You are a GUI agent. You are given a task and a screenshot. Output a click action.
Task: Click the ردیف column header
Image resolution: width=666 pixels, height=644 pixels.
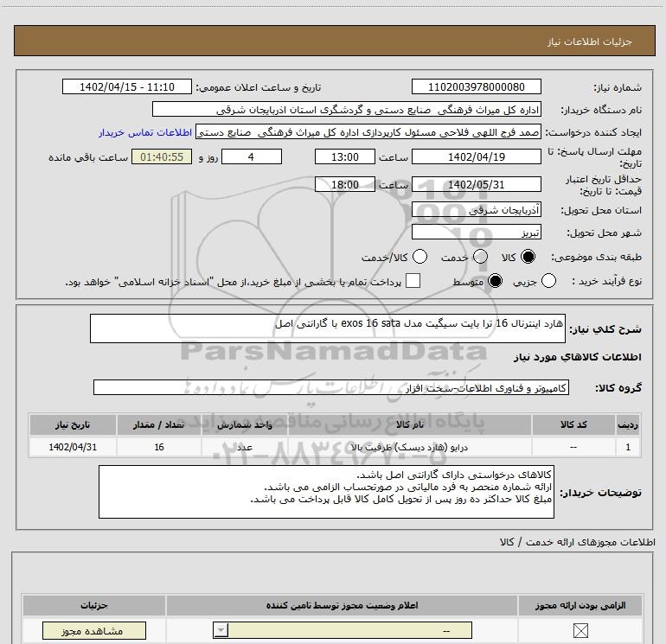coord(628,425)
